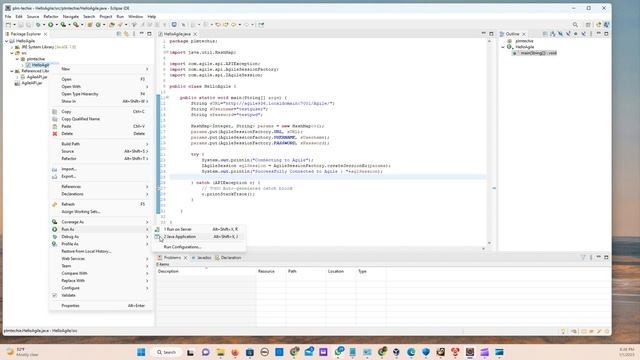The width and height of the screenshot is (640, 360).
Task: Open Run Configurations... from the submenu
Action: (199, 247)
